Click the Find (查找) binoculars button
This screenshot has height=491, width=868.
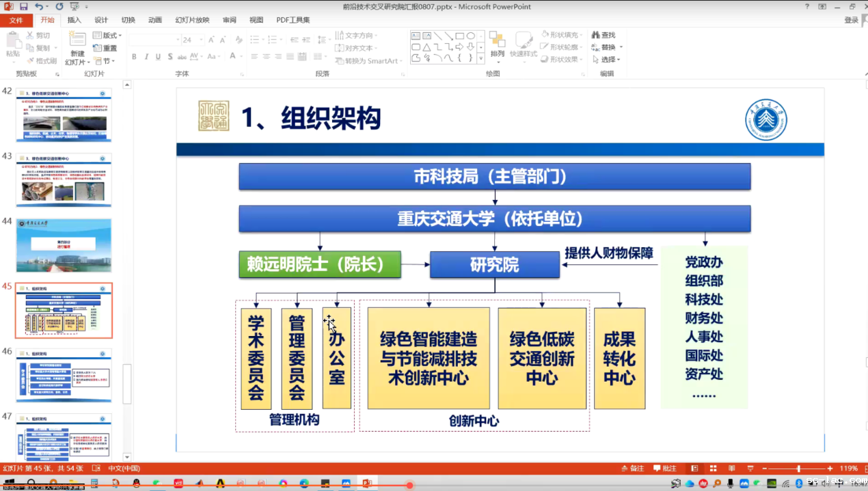603,35
